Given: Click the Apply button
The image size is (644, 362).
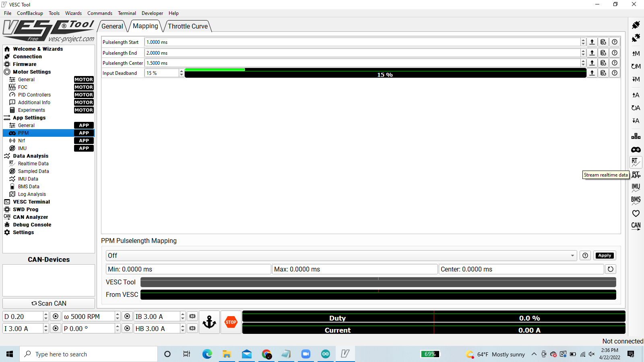Looking at the screenshot, I should (605, 255).
